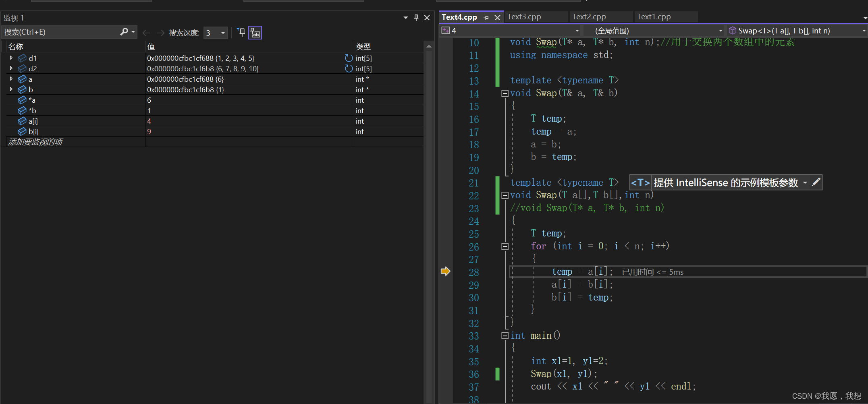Click the project icon beside the 4 dropdown
Screen dimensions: 868x404
coord(445,30)
